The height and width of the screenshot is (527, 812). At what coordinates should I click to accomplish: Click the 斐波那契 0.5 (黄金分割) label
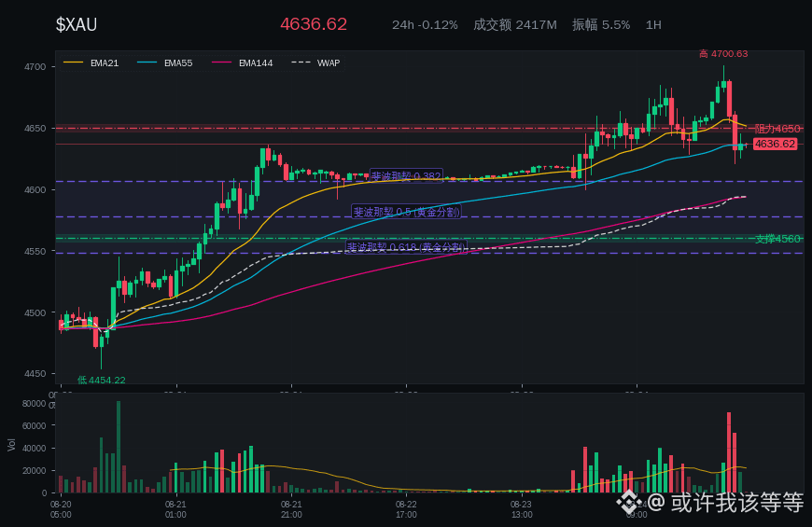point(406,212)
